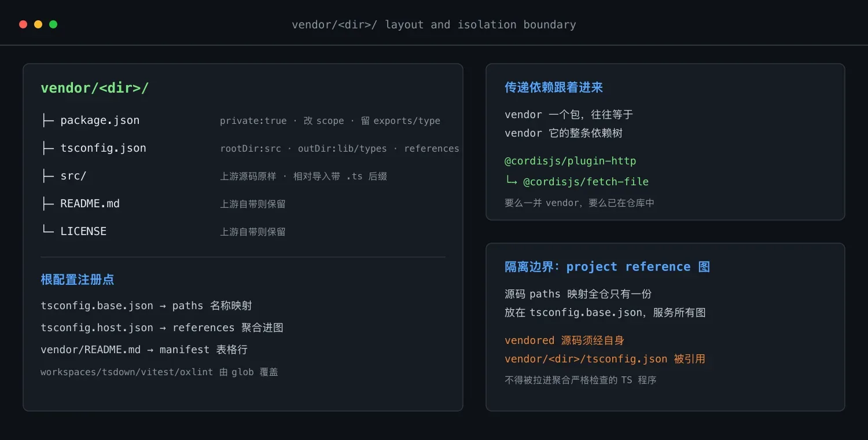Click the 'tsconfig.host.json → references 聚合进图' line
868x440 pixels.
(162, 328)
